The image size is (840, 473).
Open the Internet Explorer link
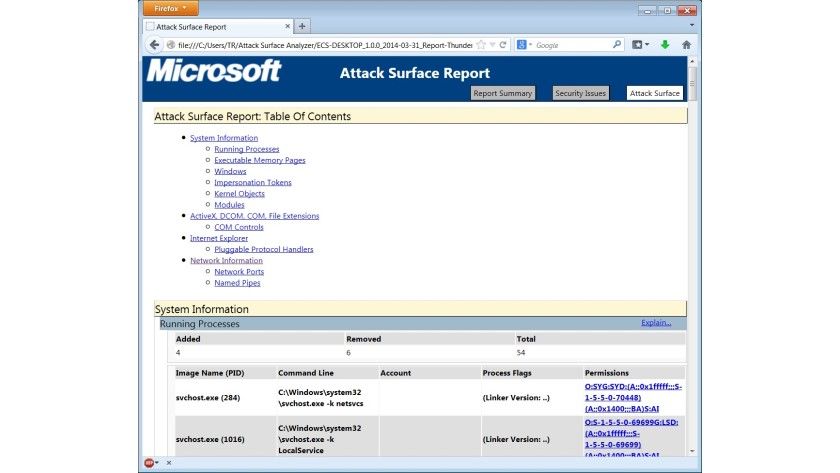(219, 238)
